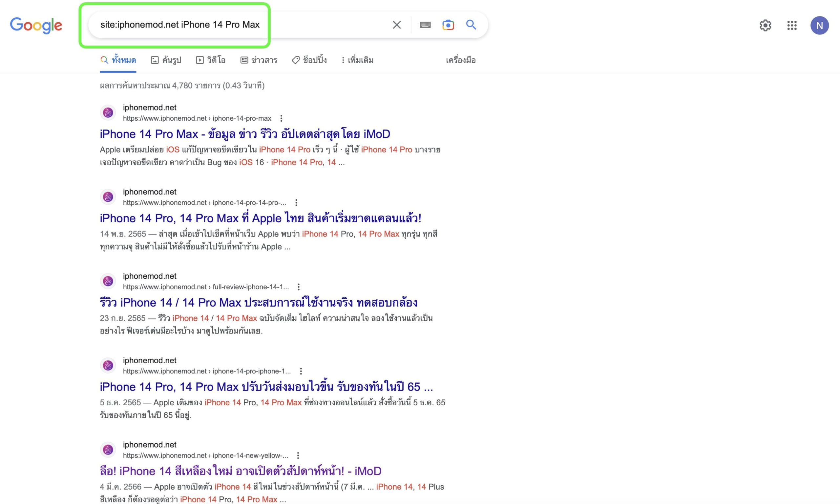The width and height of the screenshot is (840, 504).
Task: Open three-dot menu for iphone-14-pro-max result
Action: (281, 118)
